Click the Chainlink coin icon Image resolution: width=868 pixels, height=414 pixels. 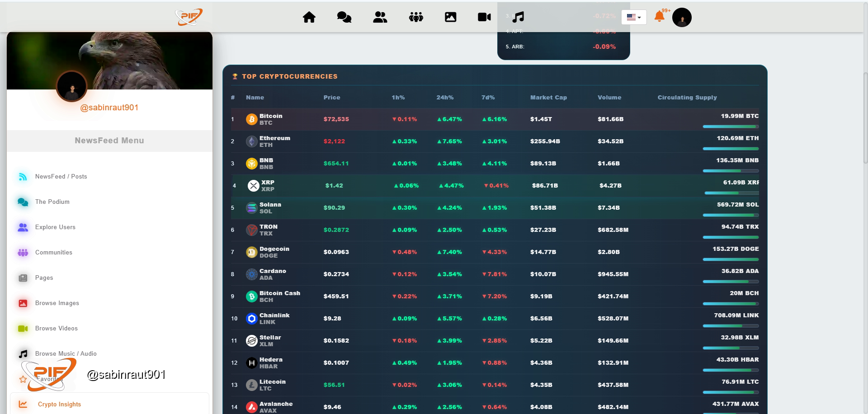(251, 319)
